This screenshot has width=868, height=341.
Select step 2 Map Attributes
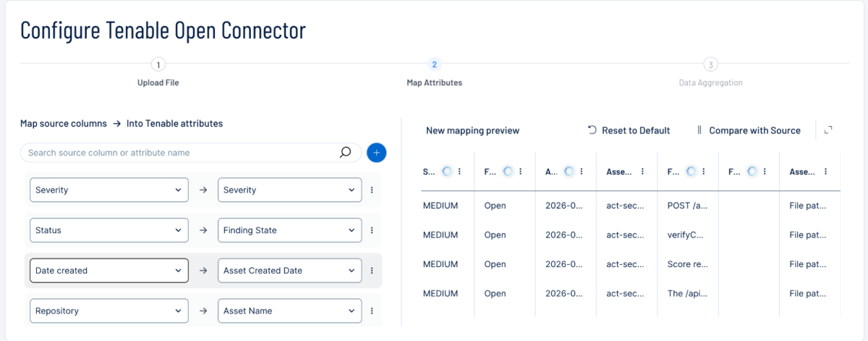tap(434, 72)
